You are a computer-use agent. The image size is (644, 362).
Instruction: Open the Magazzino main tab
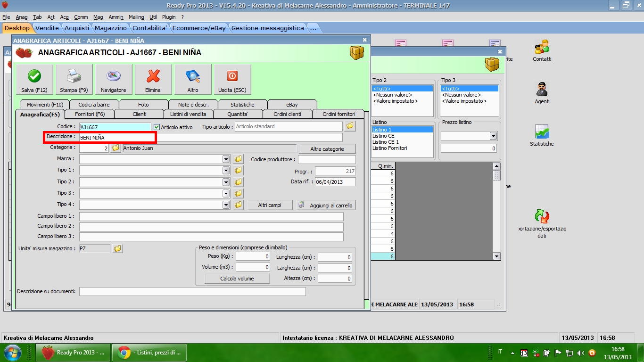(110, 28)
